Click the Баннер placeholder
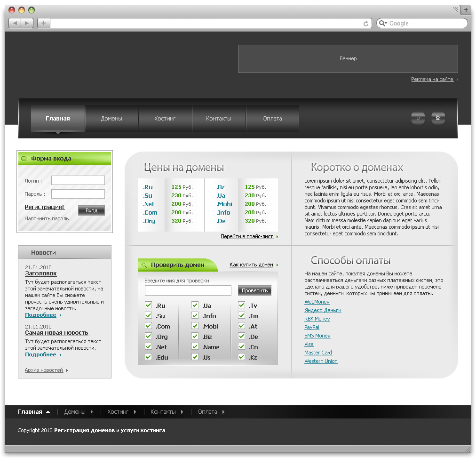476x458 pixels. coord(348,59)
